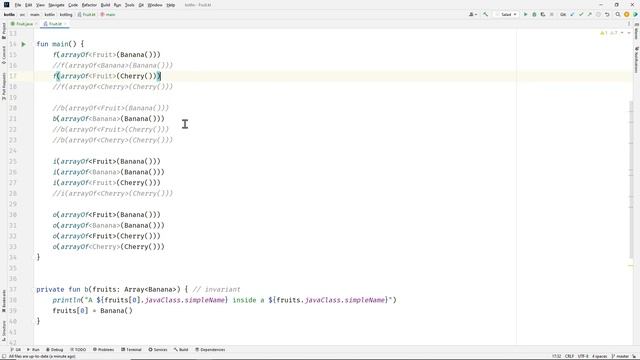Image resolution: width=640 pixels, height=360 pixels.
Task: Open the Terminal tool window tab
Action: point(131,350)
